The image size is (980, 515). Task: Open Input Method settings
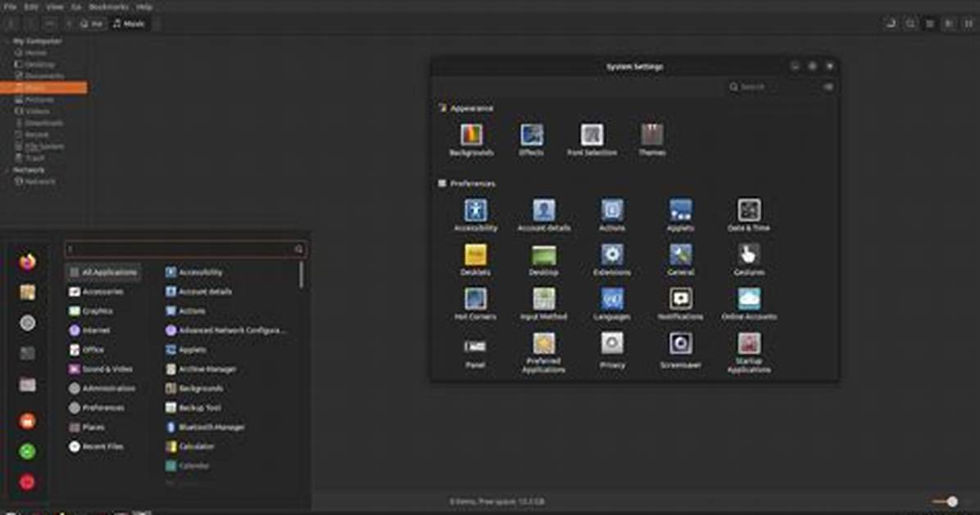[544, 304]
